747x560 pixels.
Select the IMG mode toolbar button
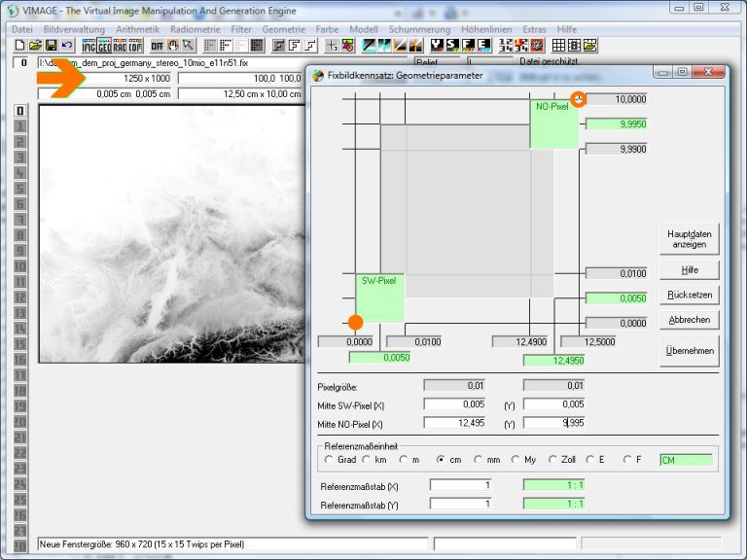pos(89,45)
